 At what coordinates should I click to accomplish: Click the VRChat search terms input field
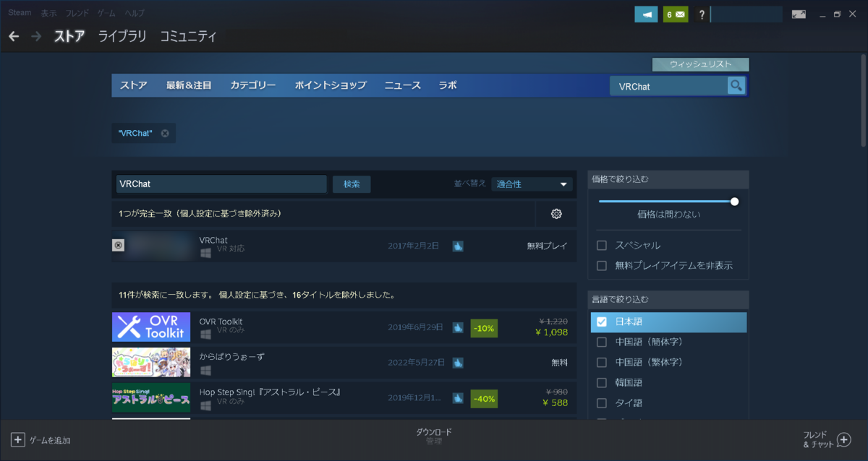pos(221,184)
